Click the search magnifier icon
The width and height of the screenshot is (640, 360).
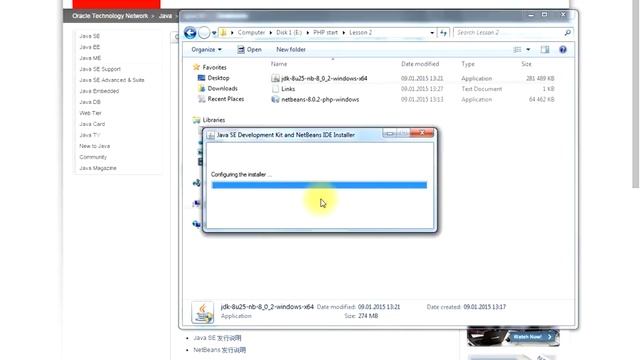pyautogui.click(x=567, y=32)
